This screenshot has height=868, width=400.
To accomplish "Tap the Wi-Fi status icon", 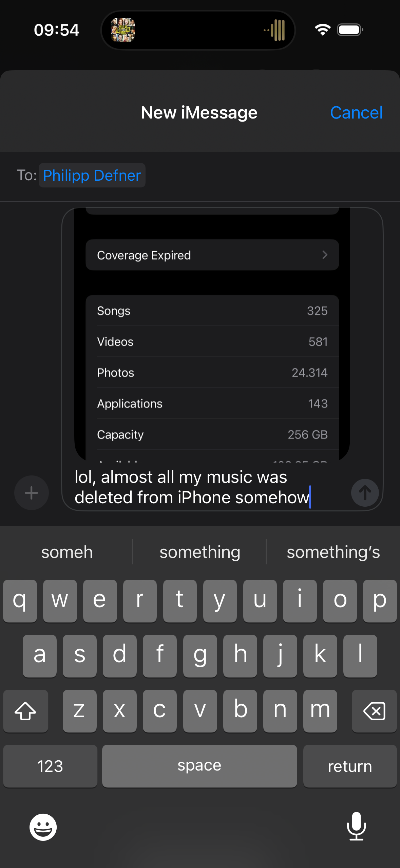I will pos(322,30).
